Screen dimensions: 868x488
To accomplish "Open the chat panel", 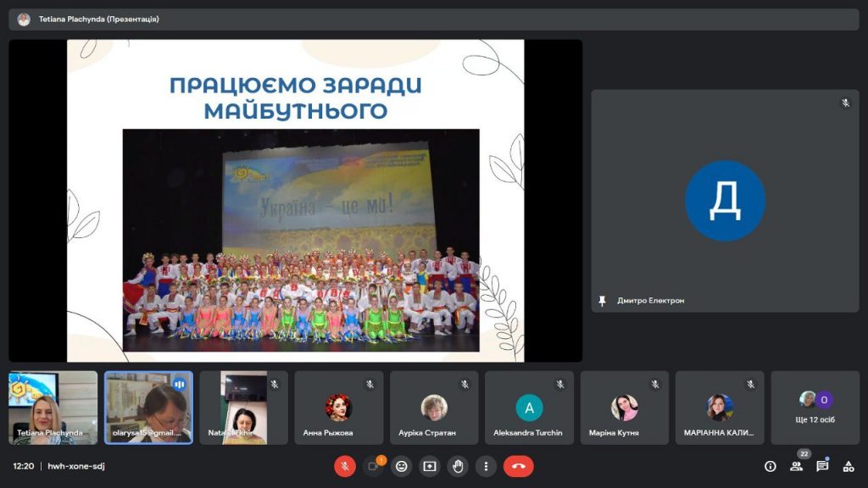I will click(x=822, y=466).
